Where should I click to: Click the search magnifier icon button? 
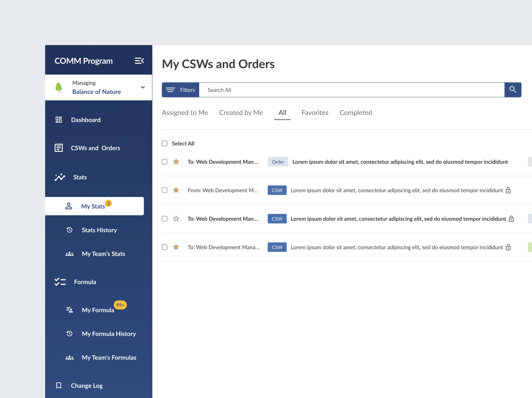pos(513,90)
